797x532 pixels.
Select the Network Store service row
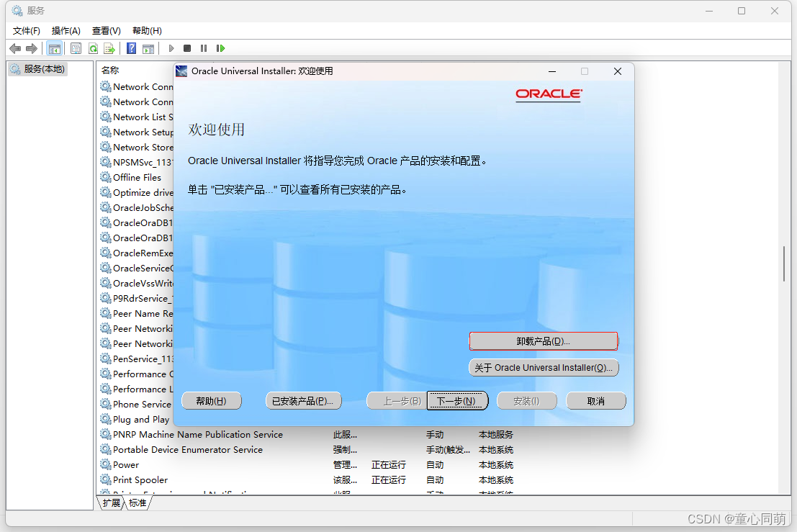coord(143,147)
